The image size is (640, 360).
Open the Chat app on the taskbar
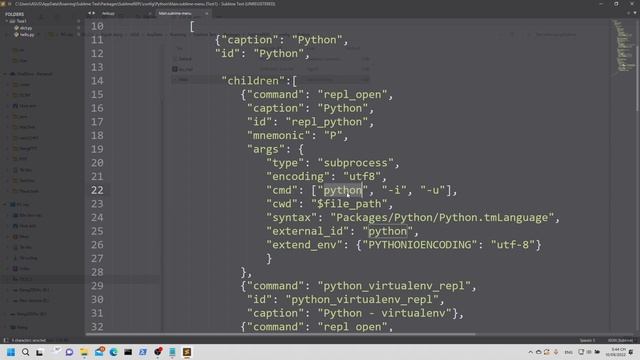coord(69,352)
